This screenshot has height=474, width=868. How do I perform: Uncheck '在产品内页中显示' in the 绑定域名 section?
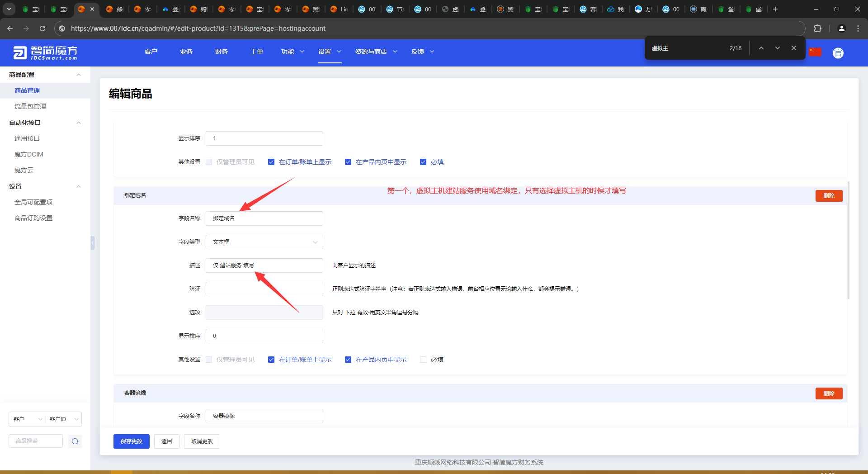click(x=348, y=360)
